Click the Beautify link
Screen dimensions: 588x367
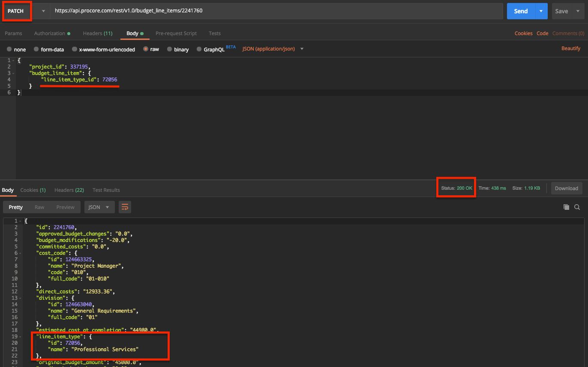point(571,49)
